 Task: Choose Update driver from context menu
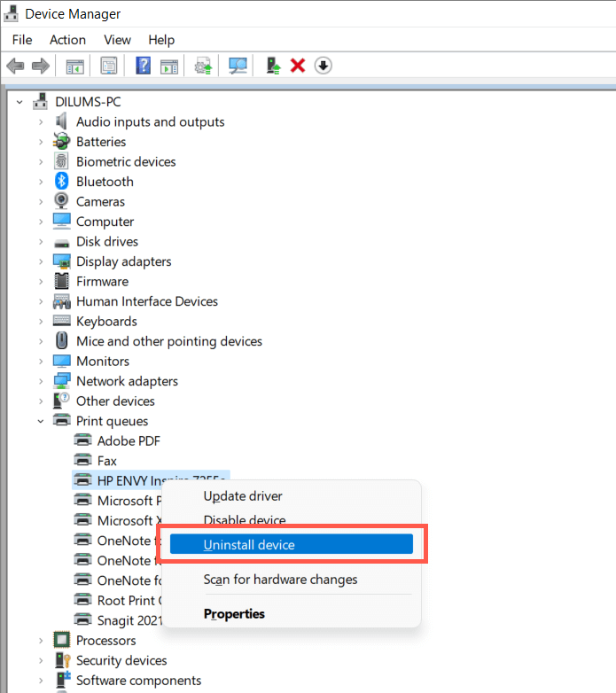coord(243,496)
